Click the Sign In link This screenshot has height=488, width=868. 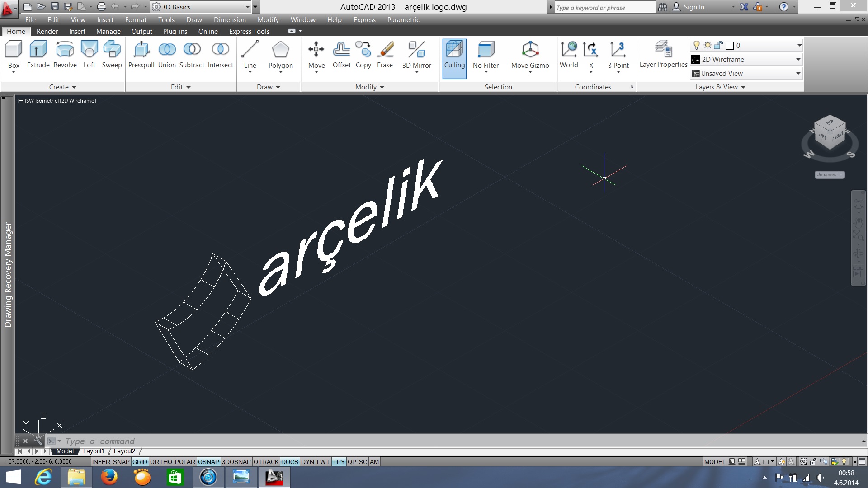693,7
